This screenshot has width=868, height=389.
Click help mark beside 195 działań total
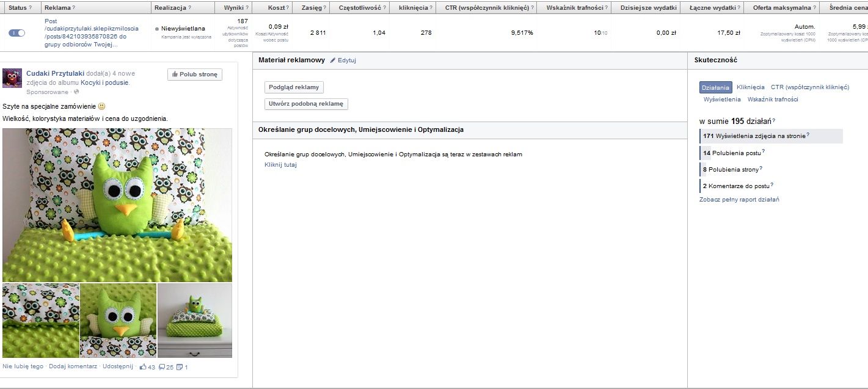pyautogui.click(x=774, y=120)
